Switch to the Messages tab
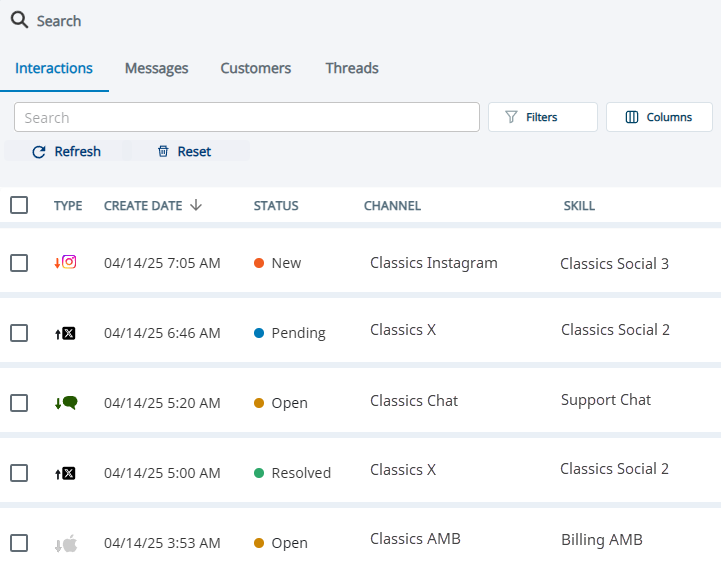Viewport: 721px width, 571px height. [156, 68]
